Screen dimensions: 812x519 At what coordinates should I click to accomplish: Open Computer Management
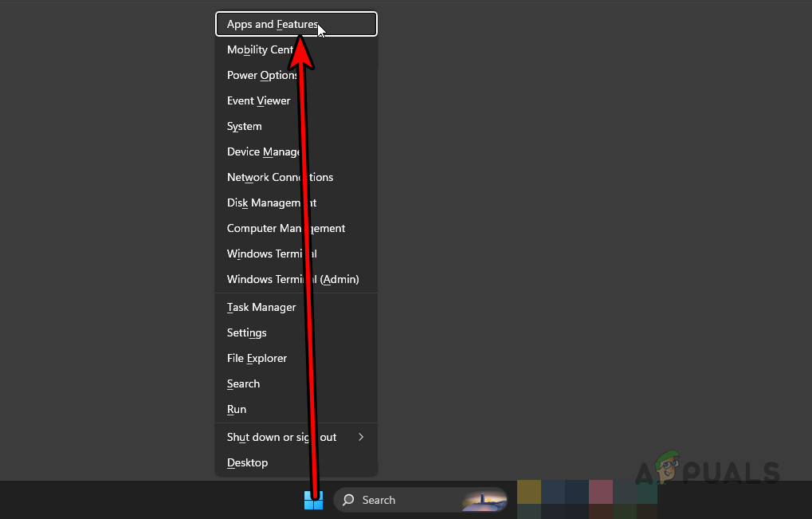(285, 228)
